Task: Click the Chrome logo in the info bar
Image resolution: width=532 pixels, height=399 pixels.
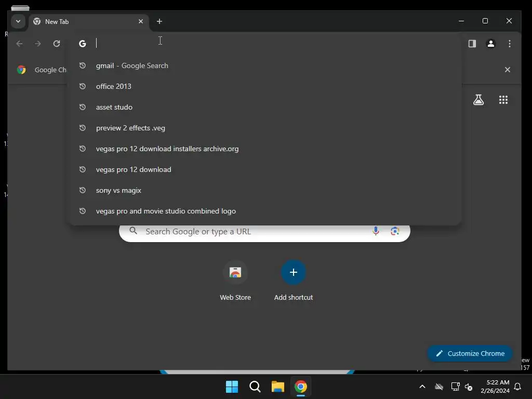Action: [x=21, y=70]
